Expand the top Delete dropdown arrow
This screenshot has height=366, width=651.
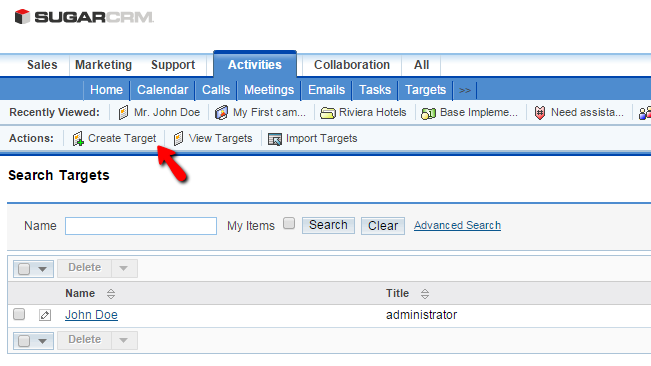coord(123,268)
